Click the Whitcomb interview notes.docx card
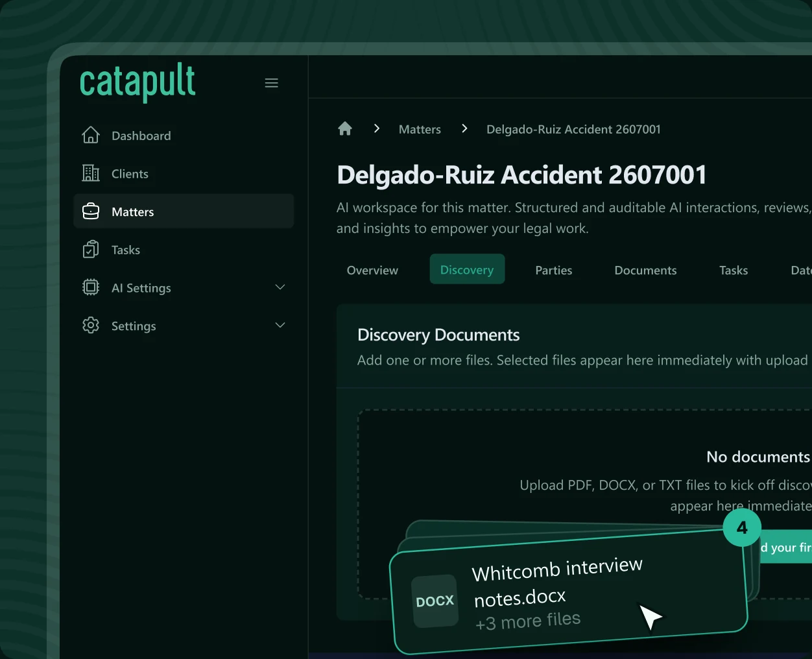This screenshot has height=659, width=812. [x=569, y=592]
